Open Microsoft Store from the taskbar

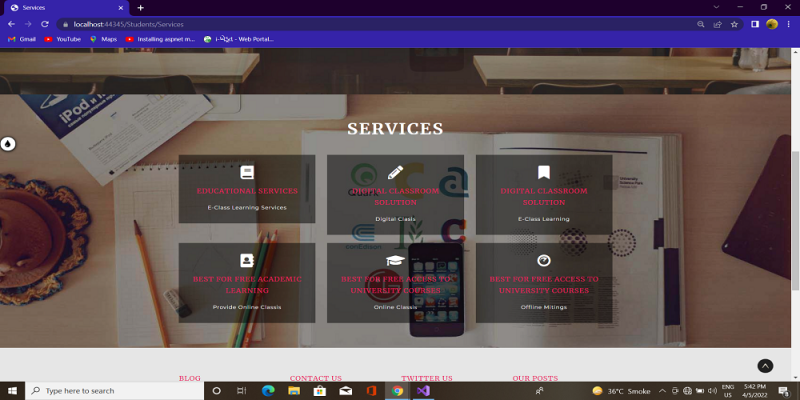(x=319, y=391)
